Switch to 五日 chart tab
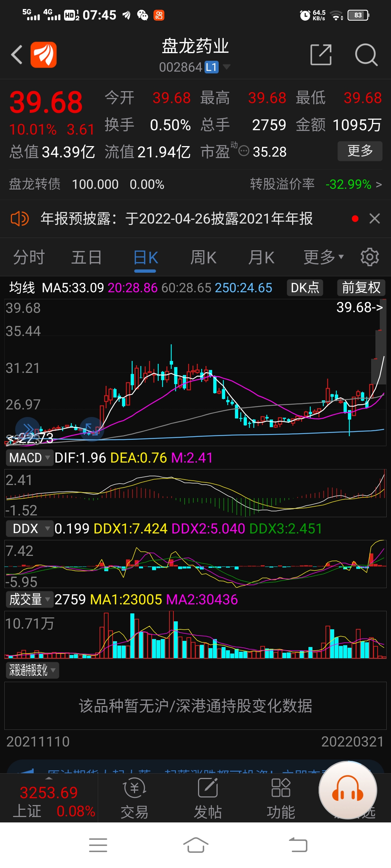Screen dimensions: 391x868 pos(87,258)
